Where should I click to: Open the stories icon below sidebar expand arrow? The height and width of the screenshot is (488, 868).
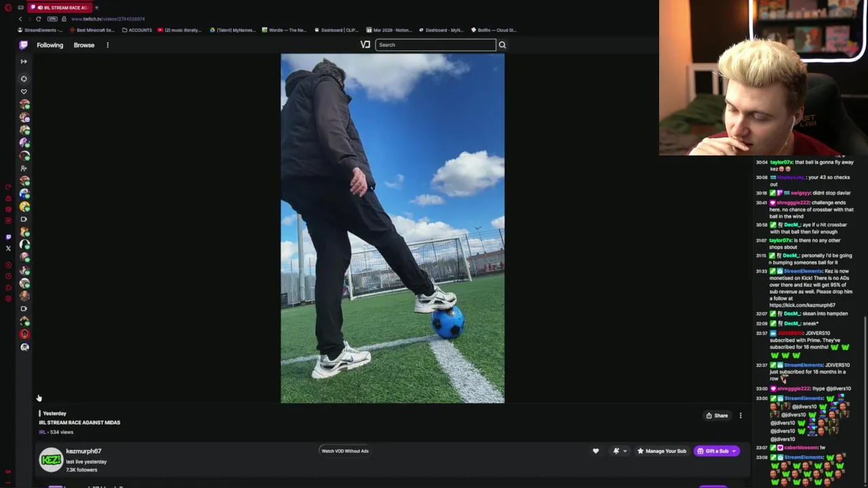[x=24, y=79]
